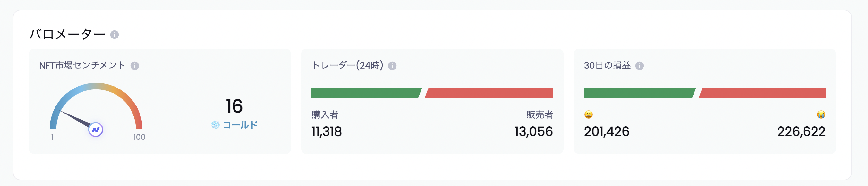Click the green buyers bar in トレーダー card
The image size is (868, 186).
pos(366,93)
